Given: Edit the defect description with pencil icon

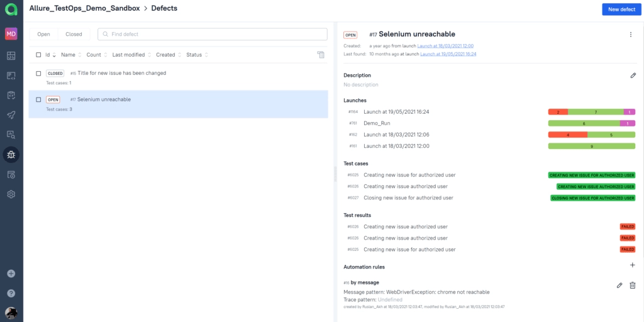Looking at the screenshot, I should point(633,75).
